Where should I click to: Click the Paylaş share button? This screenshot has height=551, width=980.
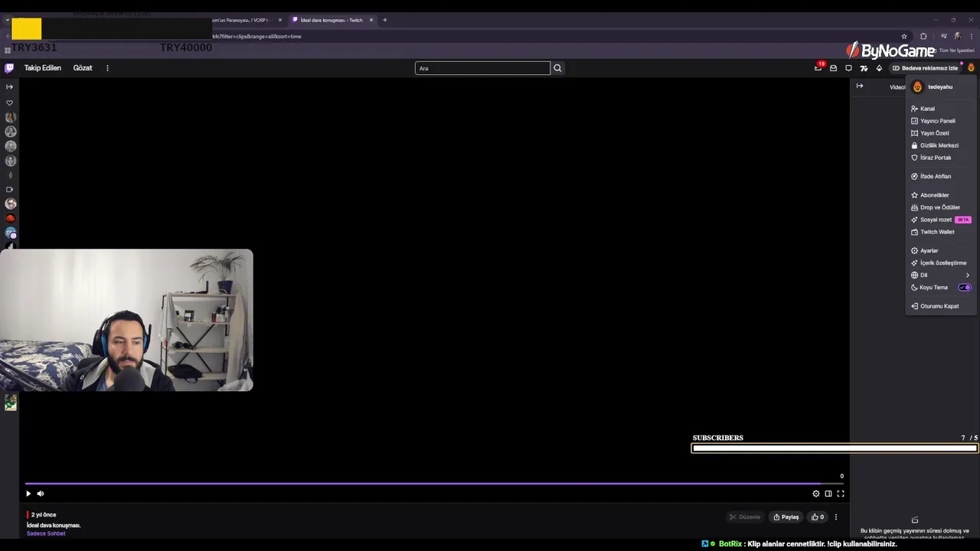pos(786,517)
